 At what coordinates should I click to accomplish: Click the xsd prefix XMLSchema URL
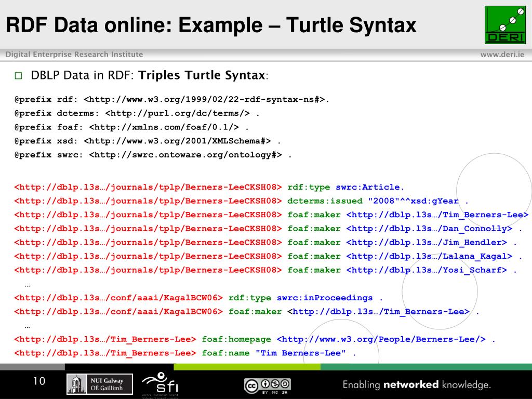pyautogui.click(x=177, y=141)
